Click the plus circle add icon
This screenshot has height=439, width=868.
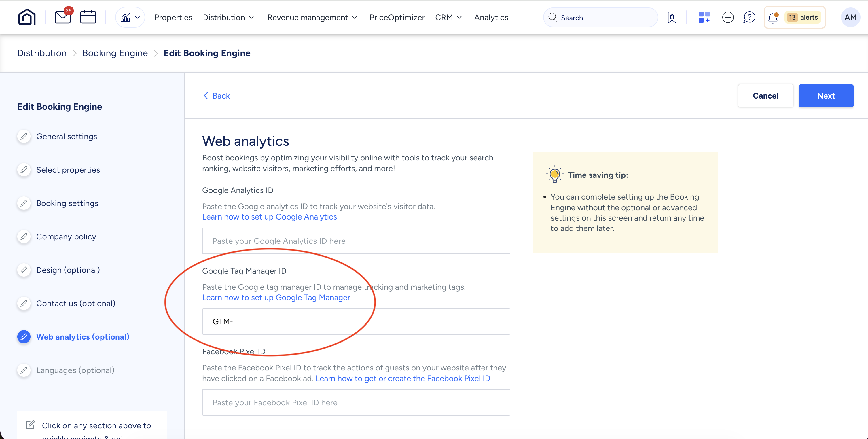point(728,17)
